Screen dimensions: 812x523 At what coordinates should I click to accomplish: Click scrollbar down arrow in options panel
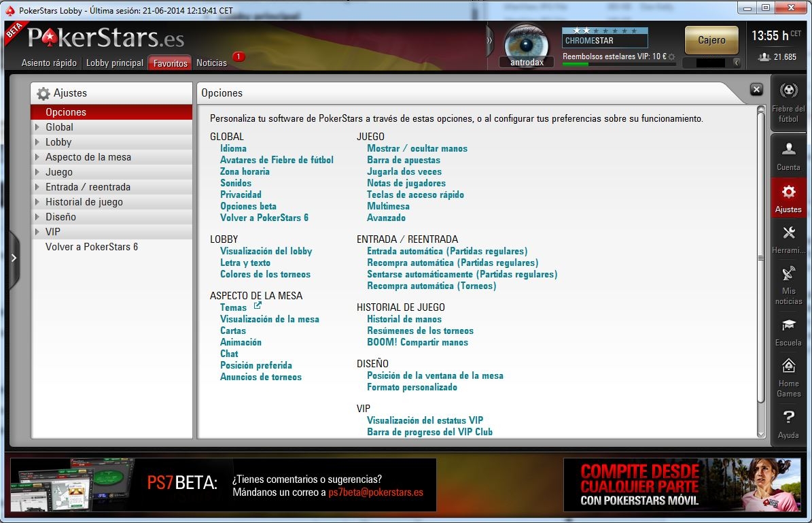[761, 435]
